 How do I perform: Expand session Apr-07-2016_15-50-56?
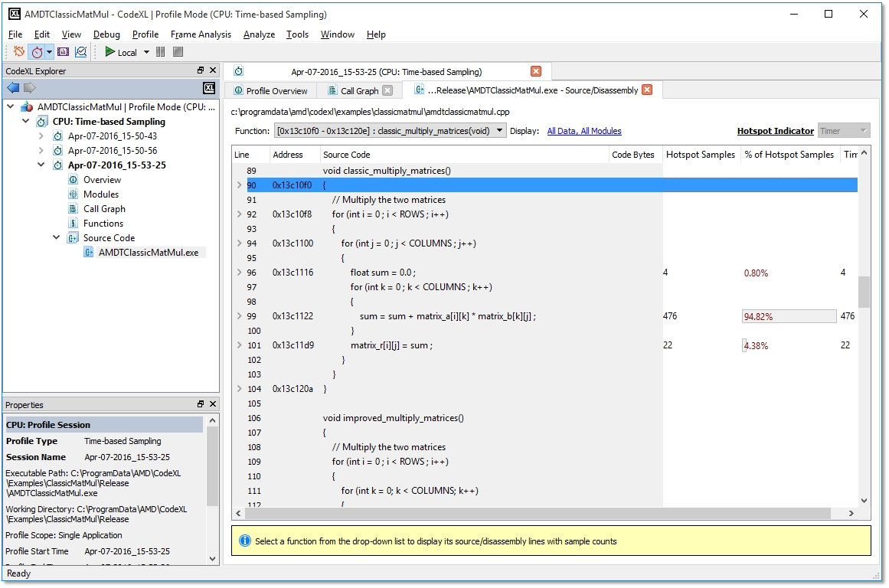[x=41, y=150]
